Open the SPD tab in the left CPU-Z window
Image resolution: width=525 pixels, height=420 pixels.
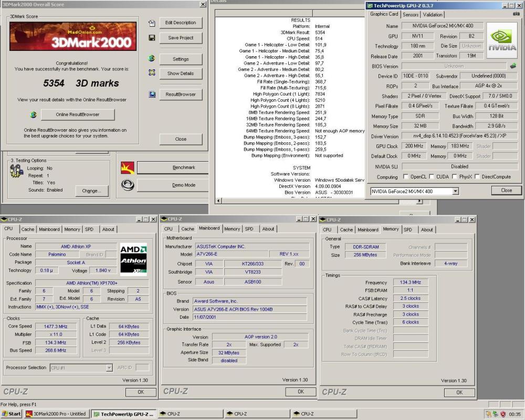coord(89,229)
